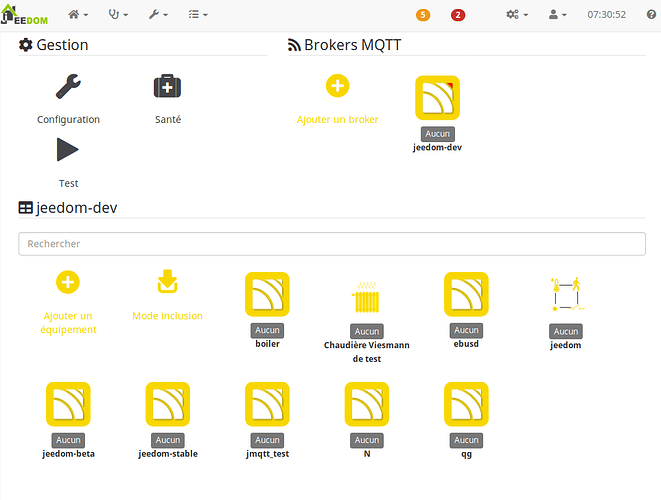Screen dimensions: 661x500
Task: Open the jmqtt_test equipment icon
Action: click(267, 404)
